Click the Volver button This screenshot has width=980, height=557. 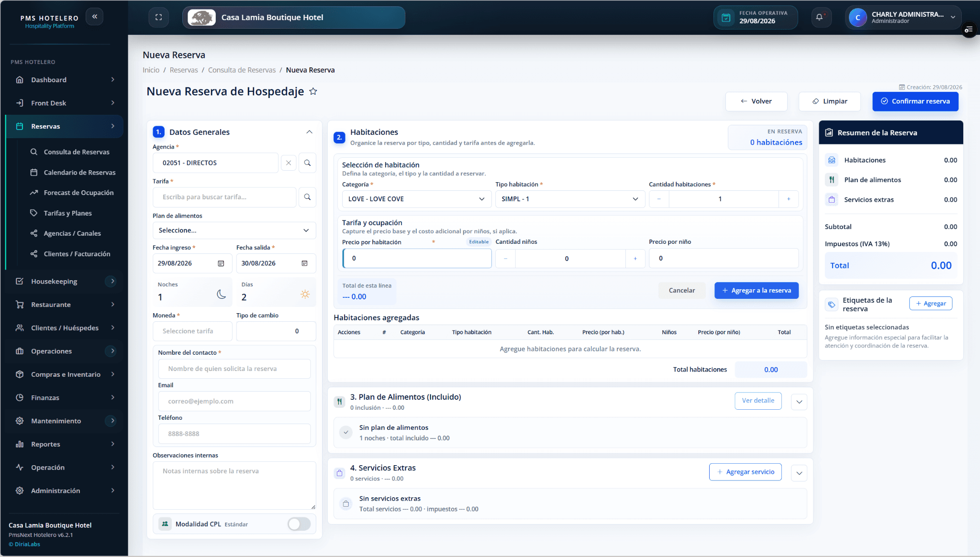pyautogui.click(x=756, y=101)
